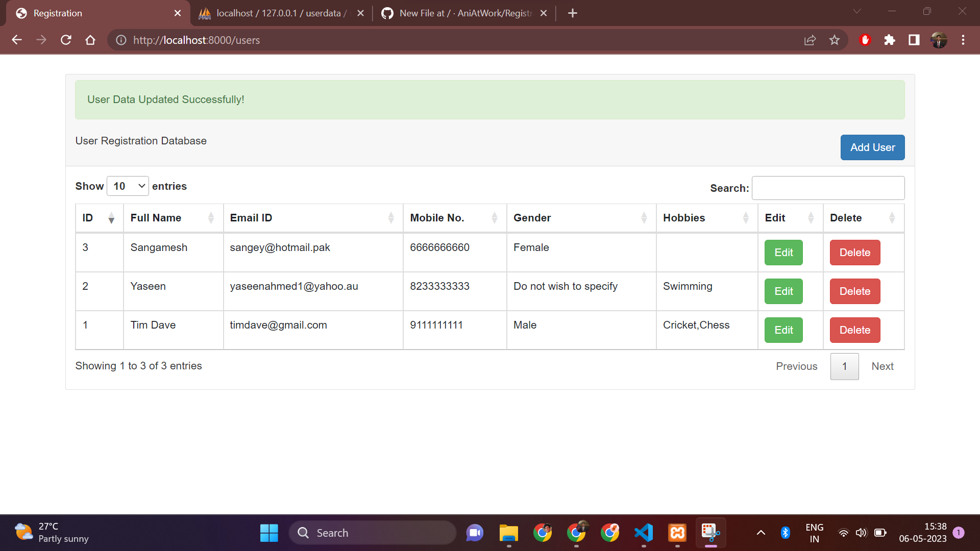Click the Add User button

[872, 147]
